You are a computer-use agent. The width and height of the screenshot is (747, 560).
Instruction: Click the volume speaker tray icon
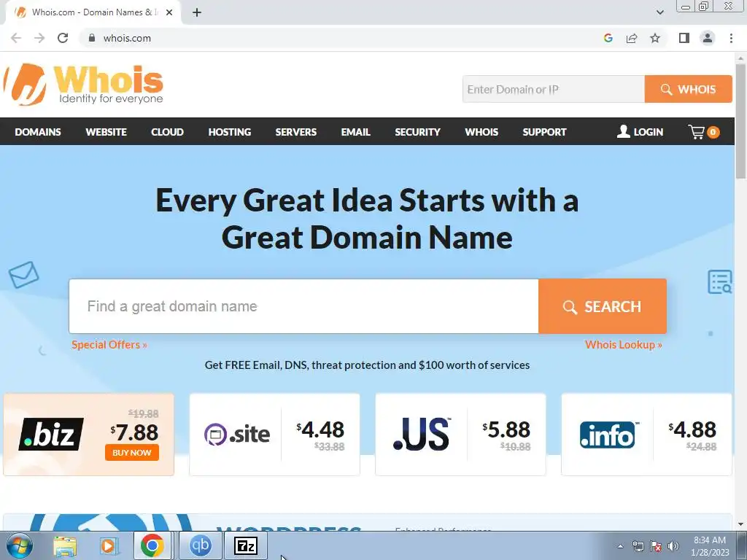tap(673, 546)
